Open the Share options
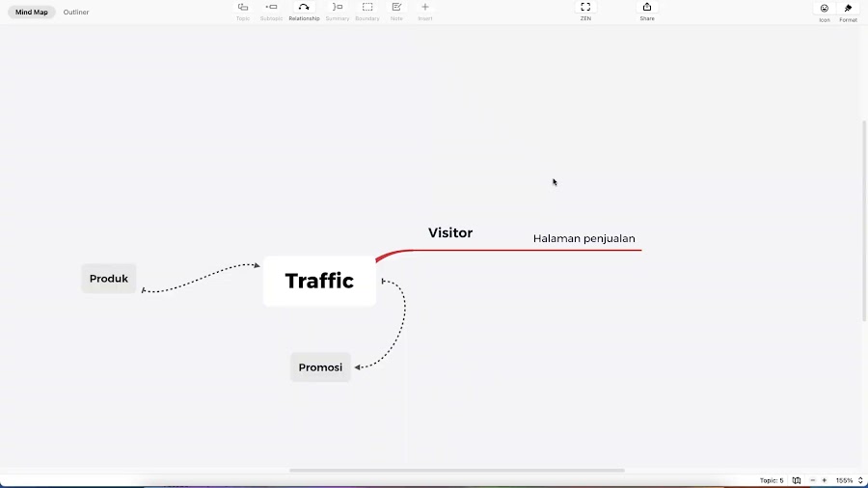 point(647,12)
